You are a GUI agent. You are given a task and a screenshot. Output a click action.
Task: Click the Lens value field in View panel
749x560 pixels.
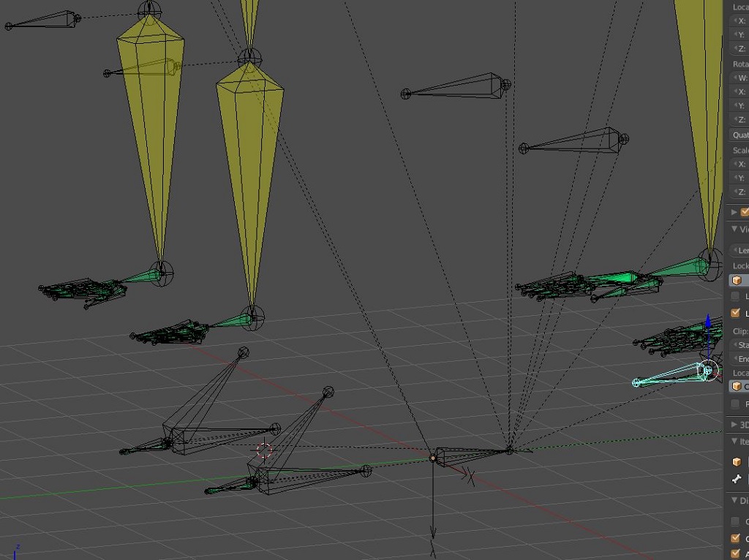click(739, 250)
